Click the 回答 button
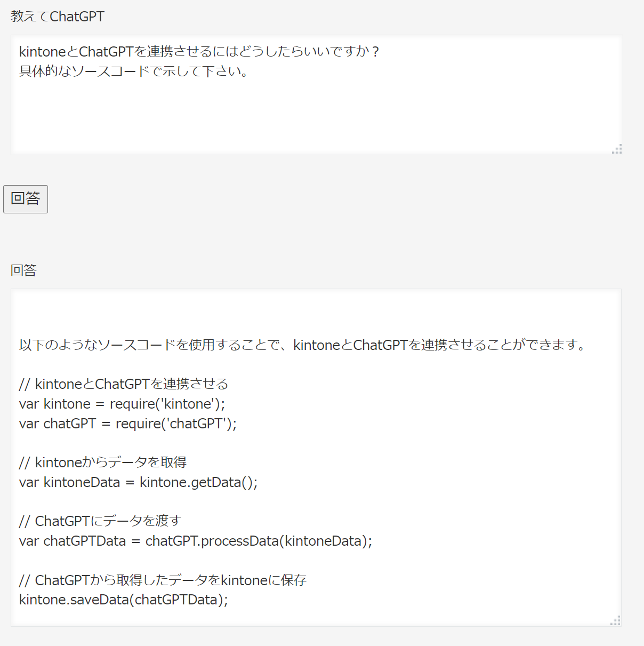 (26, 199)
